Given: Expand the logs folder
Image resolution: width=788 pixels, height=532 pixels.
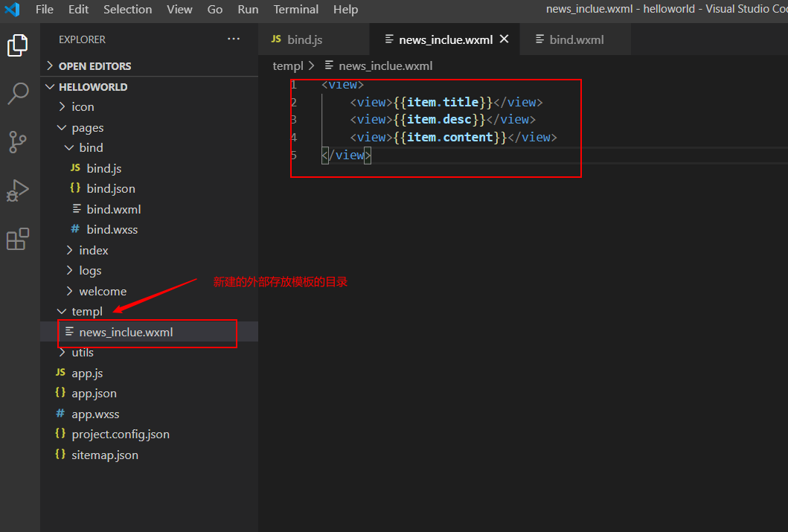Looking at the screenshot, I should click(x=69, y=270).
